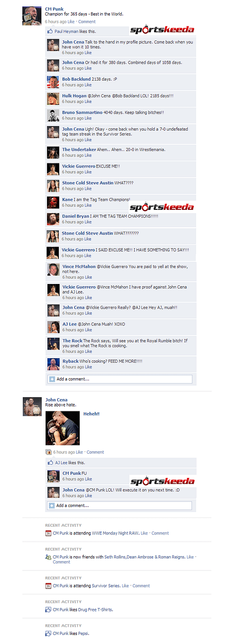Open the WWE Monday Night RAW event link
Image resolution: width=228 pixels, height=644 pixels.
115,533
